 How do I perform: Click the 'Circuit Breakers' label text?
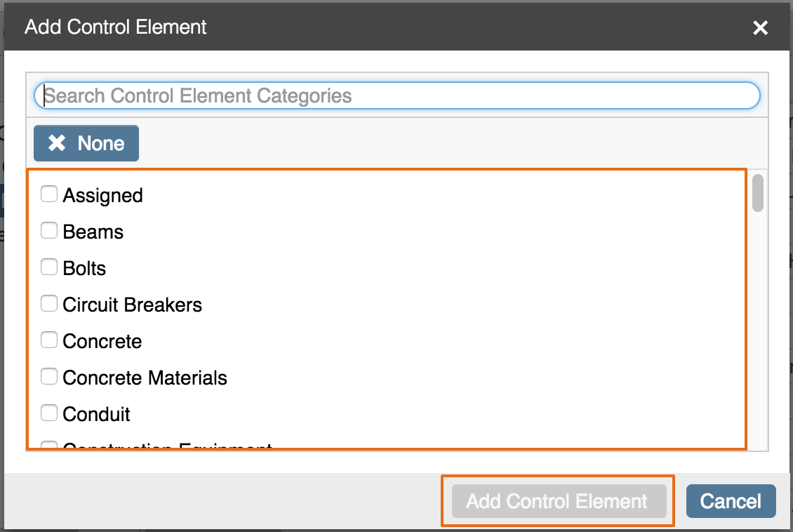point(132,305)
